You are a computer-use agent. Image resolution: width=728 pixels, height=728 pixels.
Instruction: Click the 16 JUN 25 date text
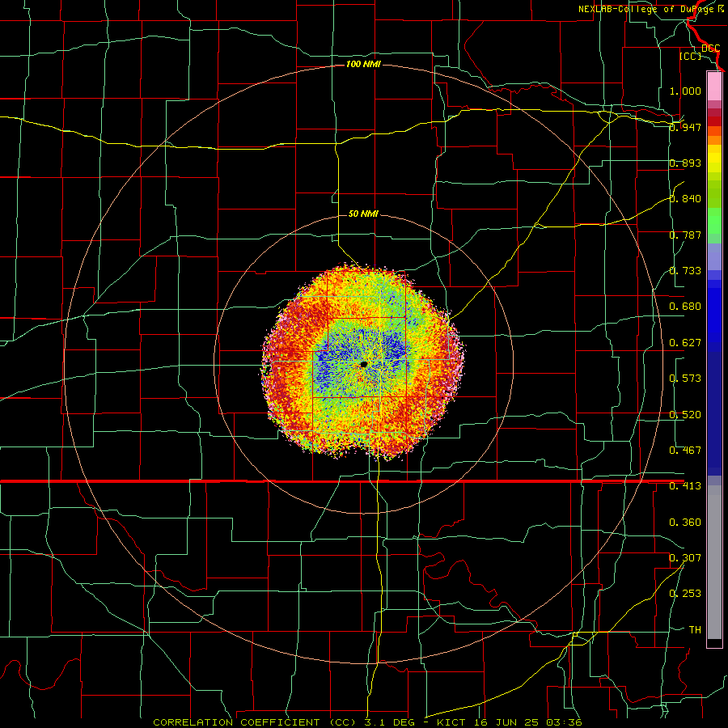(506, 722)
